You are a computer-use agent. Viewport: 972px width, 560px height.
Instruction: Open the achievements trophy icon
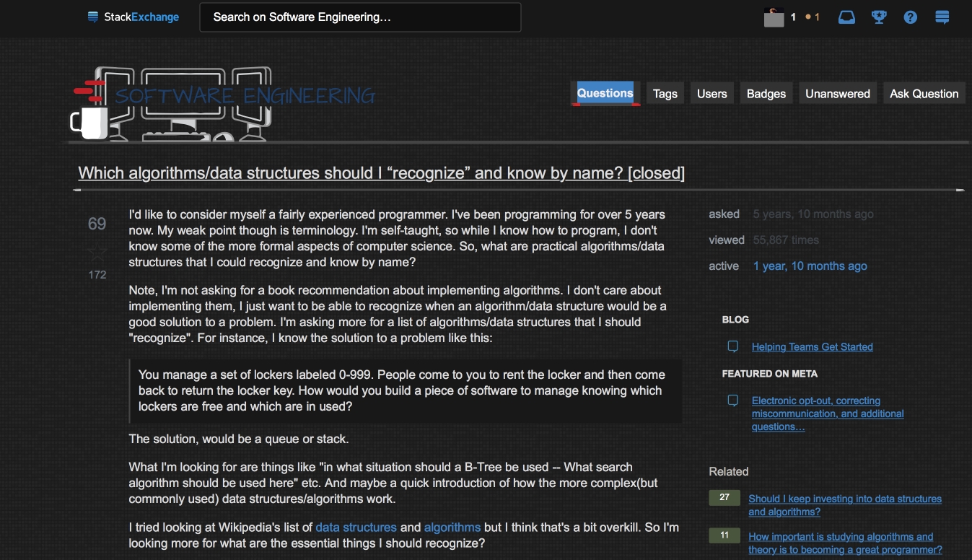tap(879, 17)
